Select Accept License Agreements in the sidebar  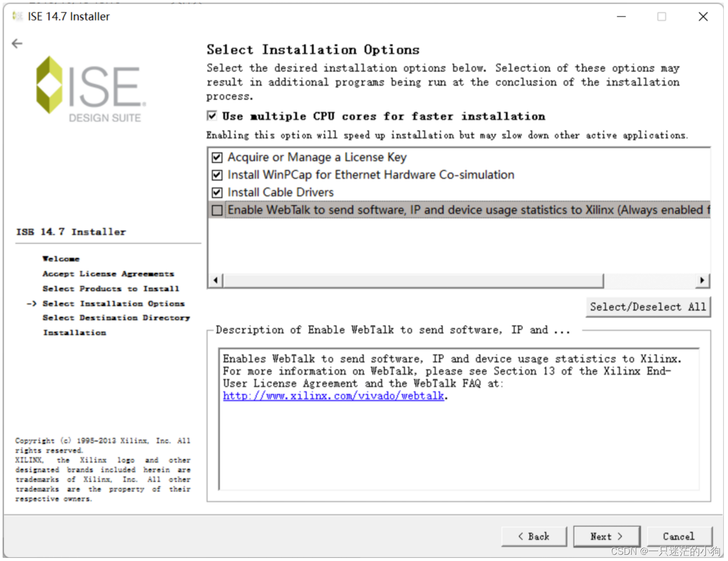click(108, 274)
